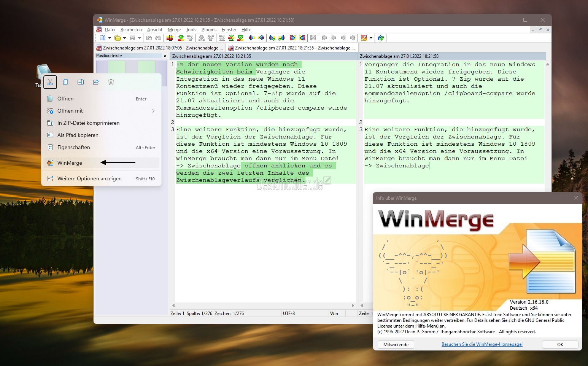Expand the Options wrench dropdown arrow
588x366 pixels.
point(371,38)
